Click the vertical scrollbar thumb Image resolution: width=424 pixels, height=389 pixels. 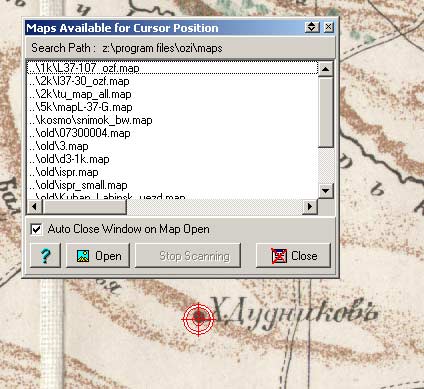tap(326, 112)
